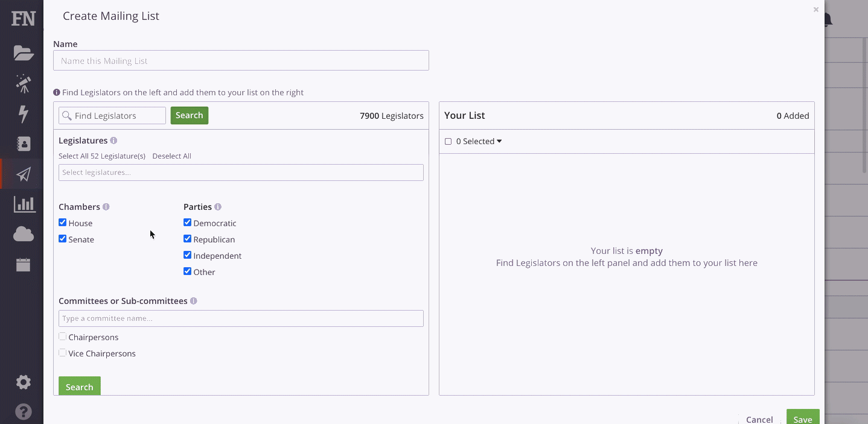Image resolution: width=868 pixels, height=424 pixels.
Task: Click Search button beside Find Legislators
Action: 190,116
